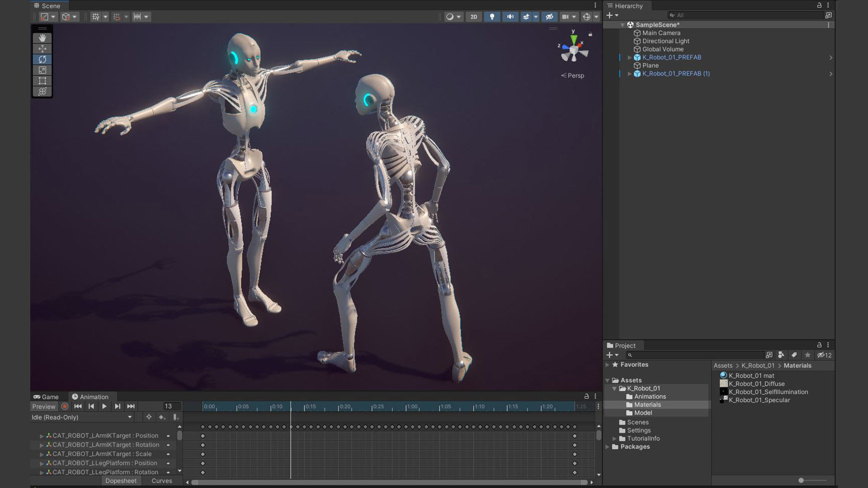Viewport: 868px width, 488px height.
Task: Click Search by Label icon in Project
Action: click(794, 355)
